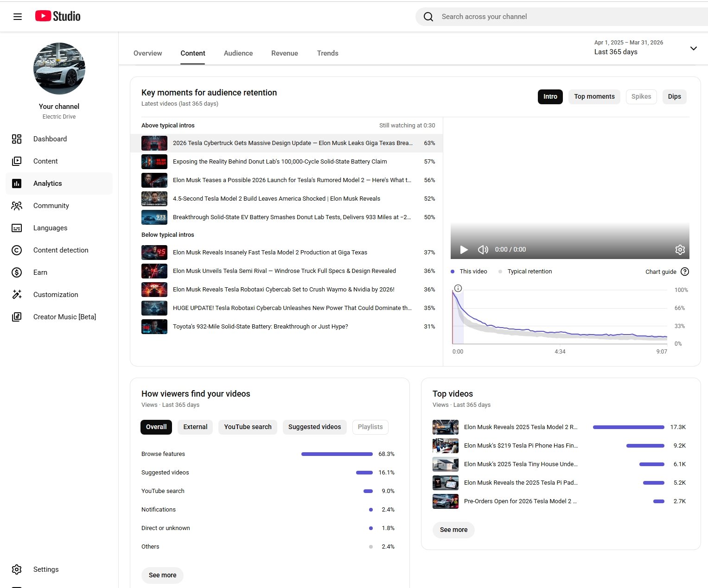Image resolution: width=708 pixels, height=588 pixels.
Task: Expand the Last 365 days date range
Action: point(693,48)
